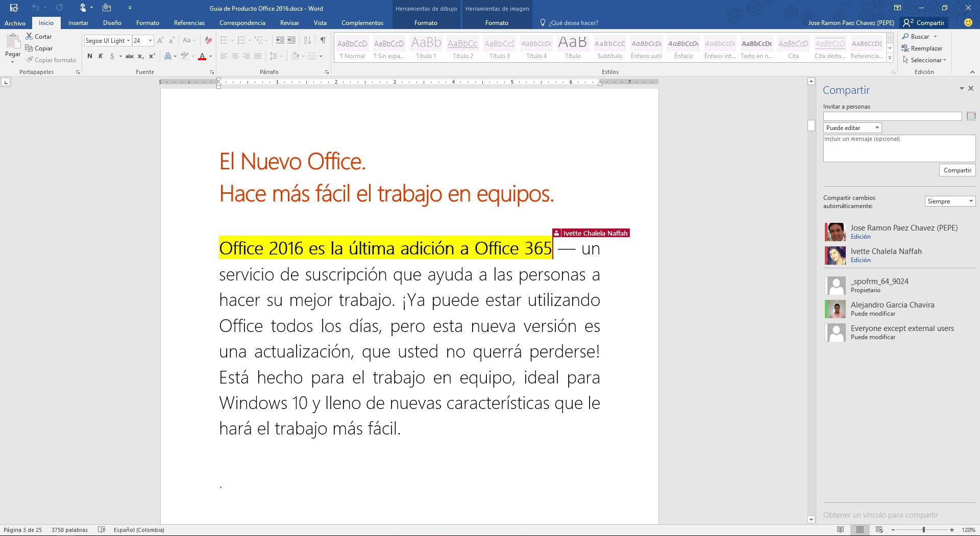Click Buscar in the Edición group

915,37
